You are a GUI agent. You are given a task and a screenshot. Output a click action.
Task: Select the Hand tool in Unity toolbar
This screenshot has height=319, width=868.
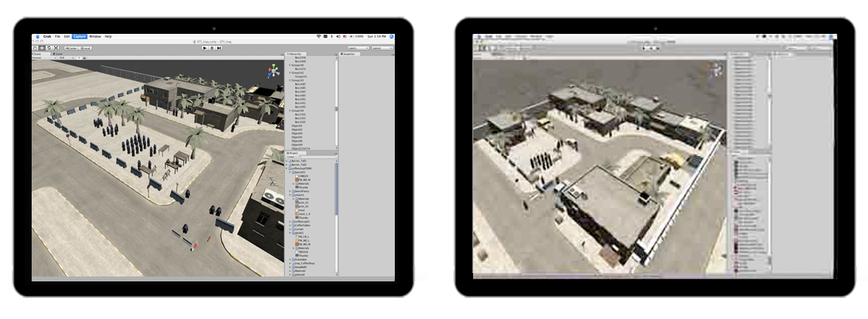pyautogui.click(x=35, y=48)
